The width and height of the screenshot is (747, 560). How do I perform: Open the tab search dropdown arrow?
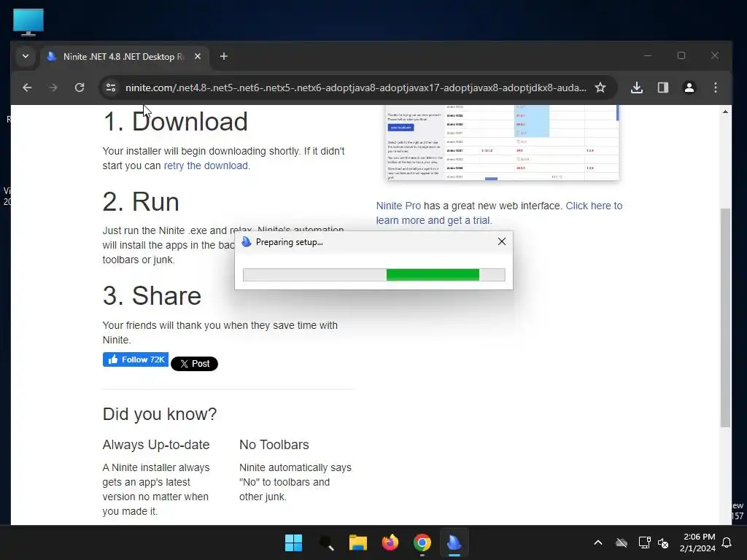(26, 56)
